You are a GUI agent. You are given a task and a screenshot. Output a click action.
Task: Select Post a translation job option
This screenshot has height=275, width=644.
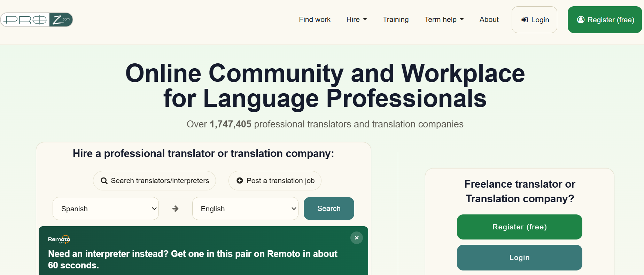tap(275, 181)
